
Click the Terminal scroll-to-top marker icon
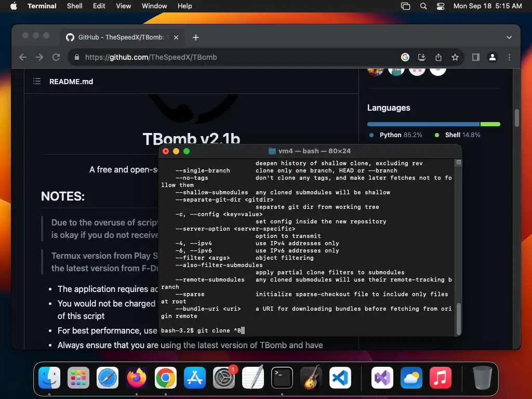(x=458, y=163)
